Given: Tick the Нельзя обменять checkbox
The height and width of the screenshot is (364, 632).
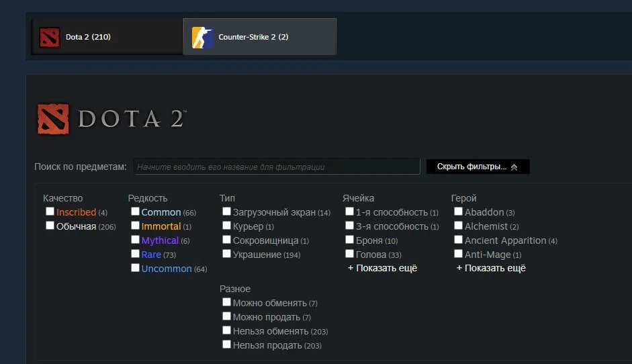Looking at the screenshot, I should 226,330.
